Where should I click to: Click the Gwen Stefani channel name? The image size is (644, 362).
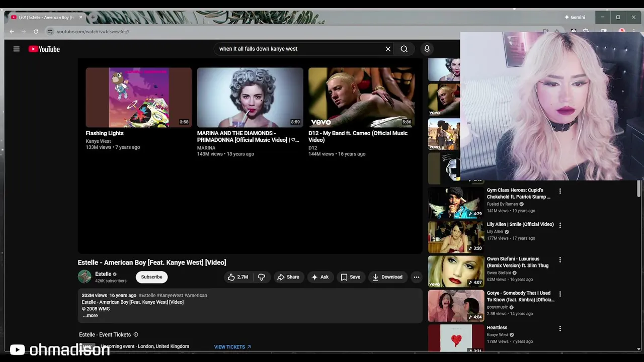pyautogui.click(x=499, y=273)
